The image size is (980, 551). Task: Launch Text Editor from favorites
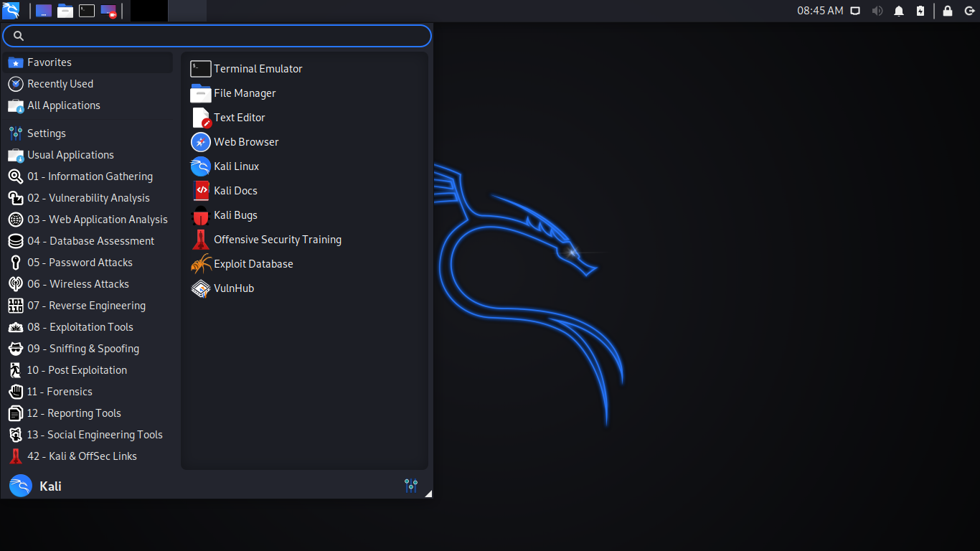pos(304,118)
